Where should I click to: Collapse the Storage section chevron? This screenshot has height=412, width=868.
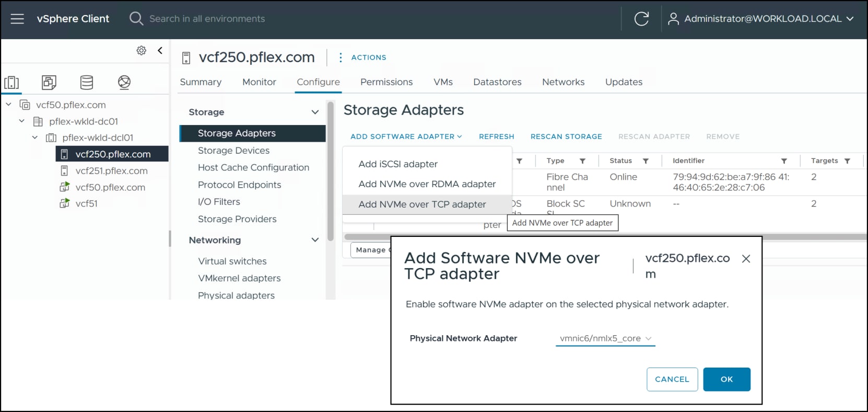(x=315, y=112)
